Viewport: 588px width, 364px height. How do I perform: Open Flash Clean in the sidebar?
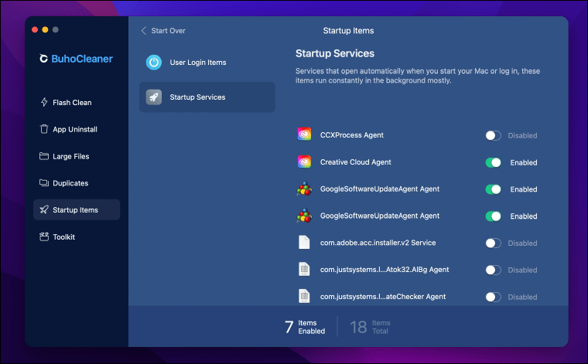tap(77, 102)
